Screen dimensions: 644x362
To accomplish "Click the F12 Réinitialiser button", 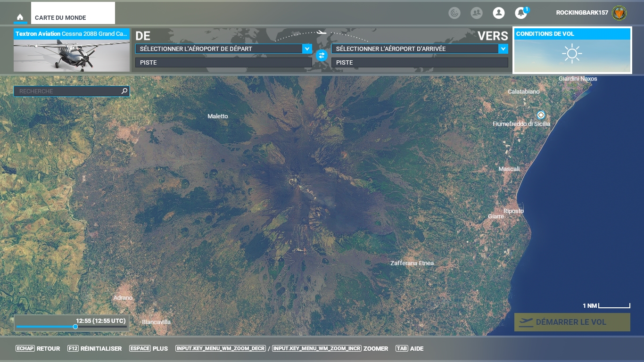I will (x=94, y=349).
